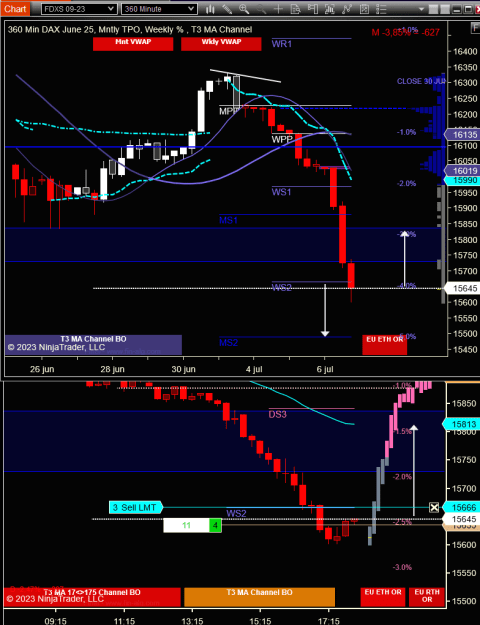Activate the crosshair cursor icon

tap(278, 9)
